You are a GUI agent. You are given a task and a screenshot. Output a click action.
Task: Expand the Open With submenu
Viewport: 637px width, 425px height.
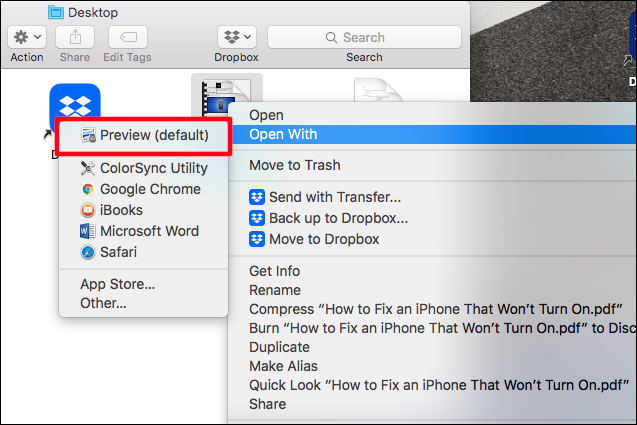coord(283,135)
